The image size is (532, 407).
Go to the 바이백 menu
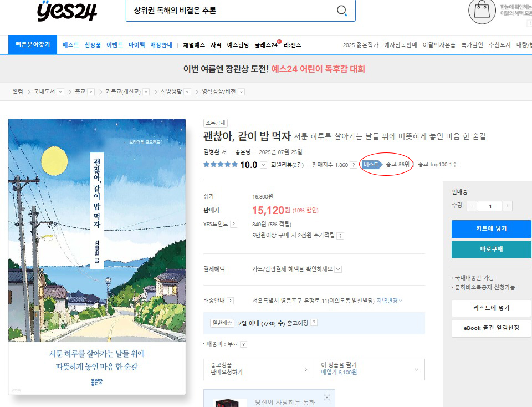(x=136, y=45)
